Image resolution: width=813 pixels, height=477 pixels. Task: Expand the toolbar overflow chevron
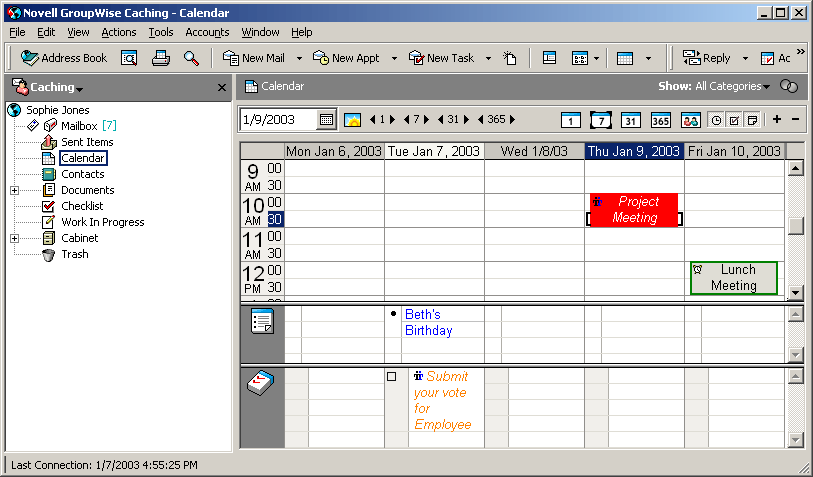click(801, 51)
